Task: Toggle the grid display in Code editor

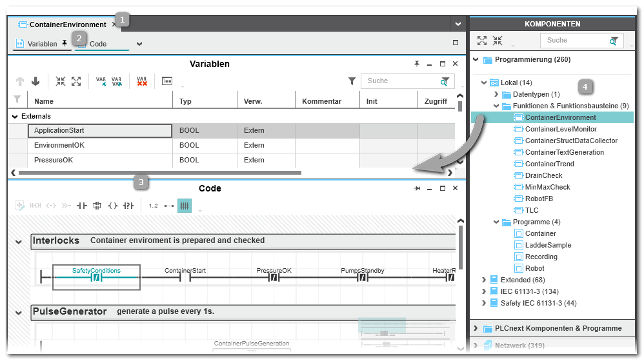Action: click(185, 206)
